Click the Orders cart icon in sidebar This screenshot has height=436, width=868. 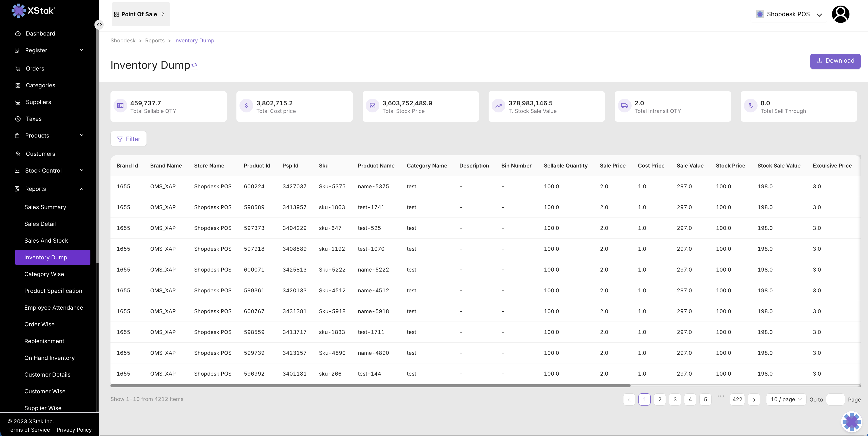(x=18, y=69)
